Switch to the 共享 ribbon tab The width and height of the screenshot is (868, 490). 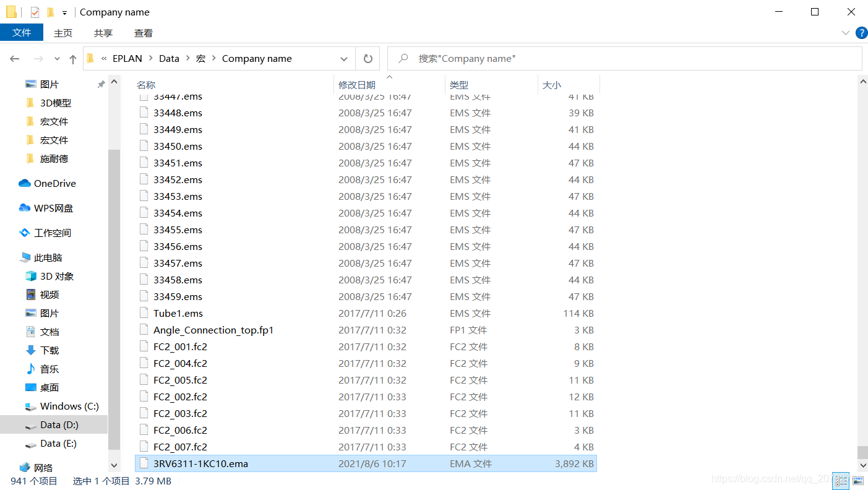[x=103, y=33]
